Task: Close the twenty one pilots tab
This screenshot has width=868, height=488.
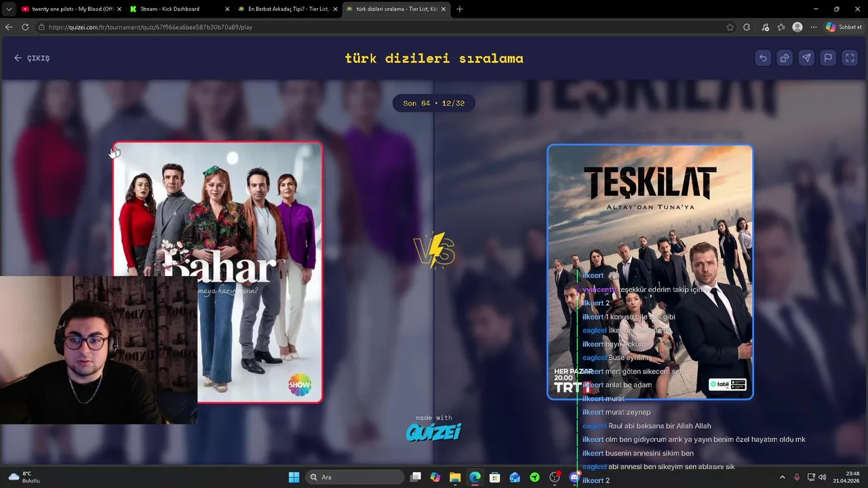Action: click(119, 9)
